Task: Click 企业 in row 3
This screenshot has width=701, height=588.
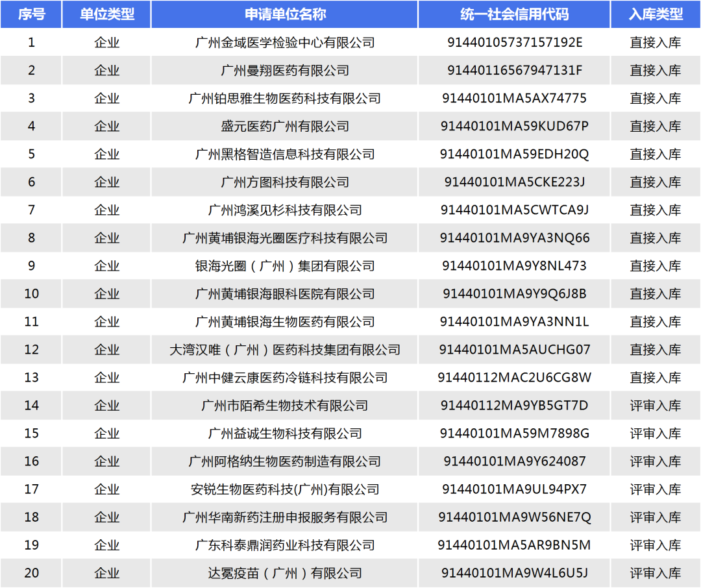Action: (x=107, y=99)
